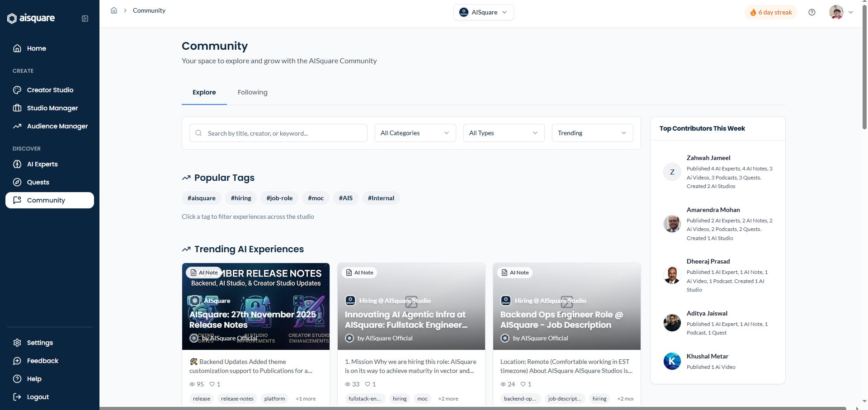
Task: Filter by the #AIS tag
Action: (x=346, y=198)
